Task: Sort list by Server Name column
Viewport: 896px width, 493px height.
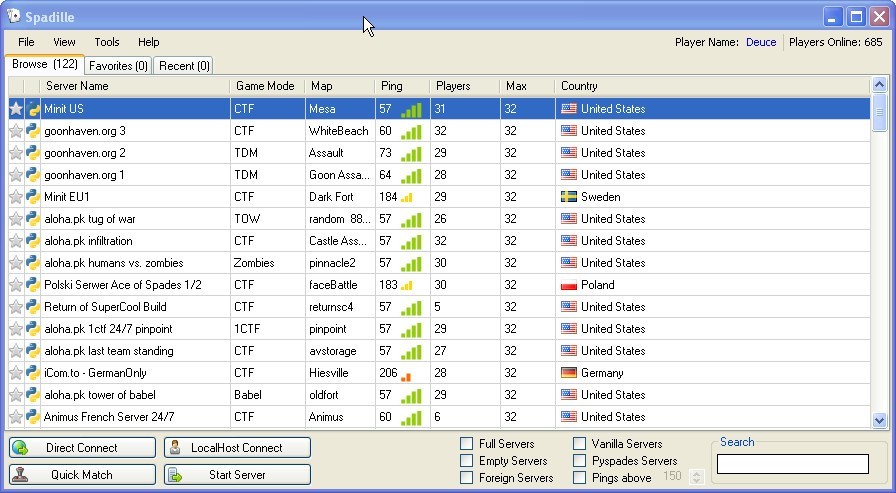Action: coord(135,86)
